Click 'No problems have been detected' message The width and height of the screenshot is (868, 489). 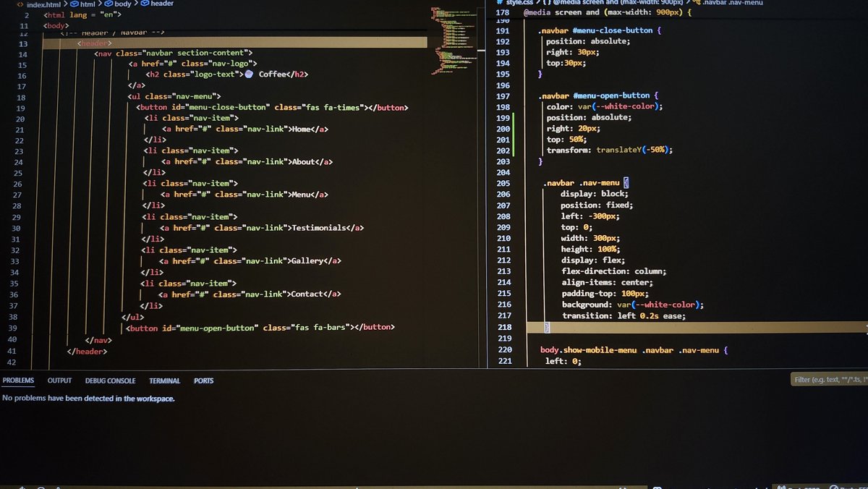pos(88,398)
